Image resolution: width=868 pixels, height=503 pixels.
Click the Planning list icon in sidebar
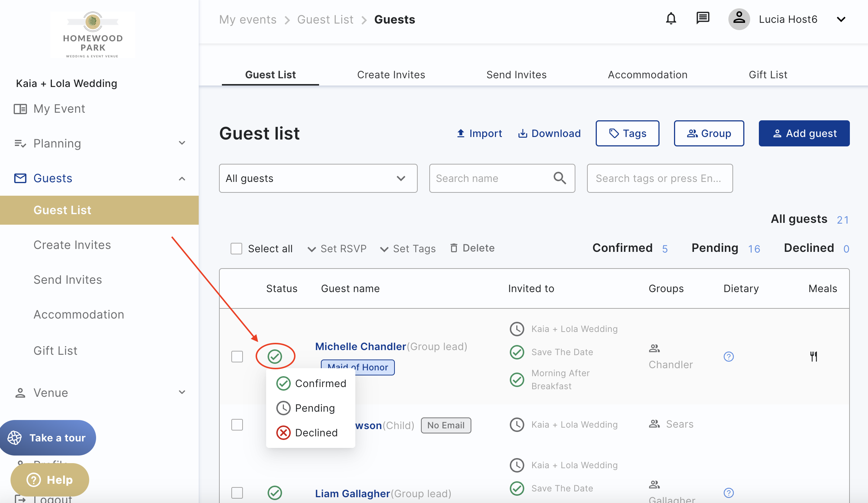pos(20,144)
